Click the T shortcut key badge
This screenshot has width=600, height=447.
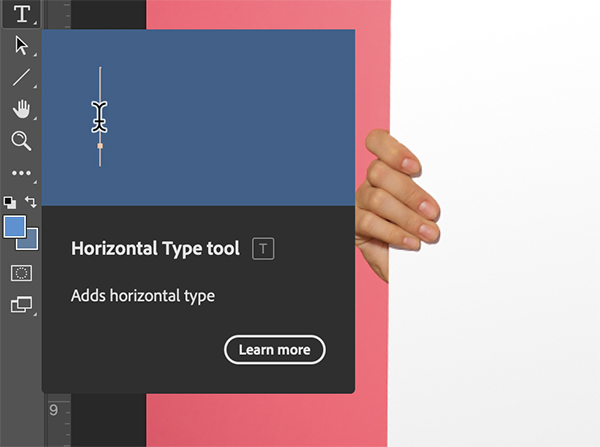click(x=263, y=249)
